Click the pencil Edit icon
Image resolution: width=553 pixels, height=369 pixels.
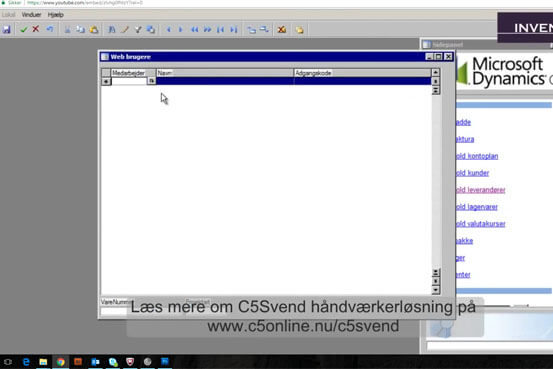point(124,30)
